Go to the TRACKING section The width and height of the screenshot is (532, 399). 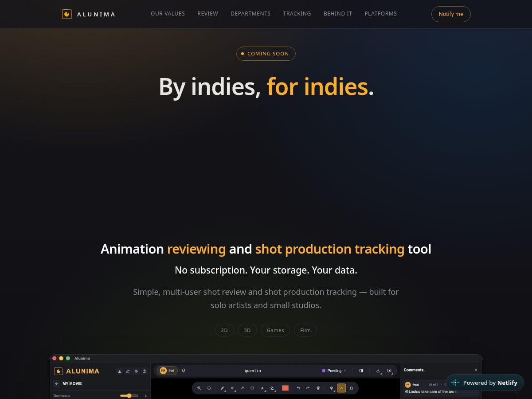pos(297,14)
